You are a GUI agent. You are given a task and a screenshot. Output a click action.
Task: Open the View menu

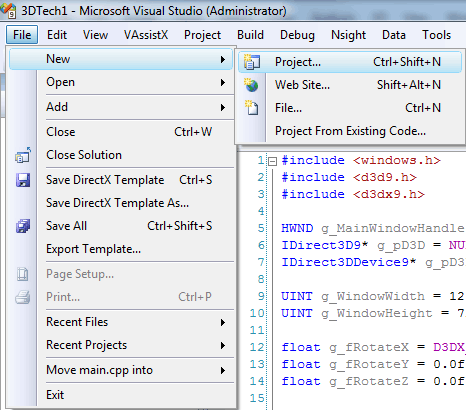[x=95, y=35]
